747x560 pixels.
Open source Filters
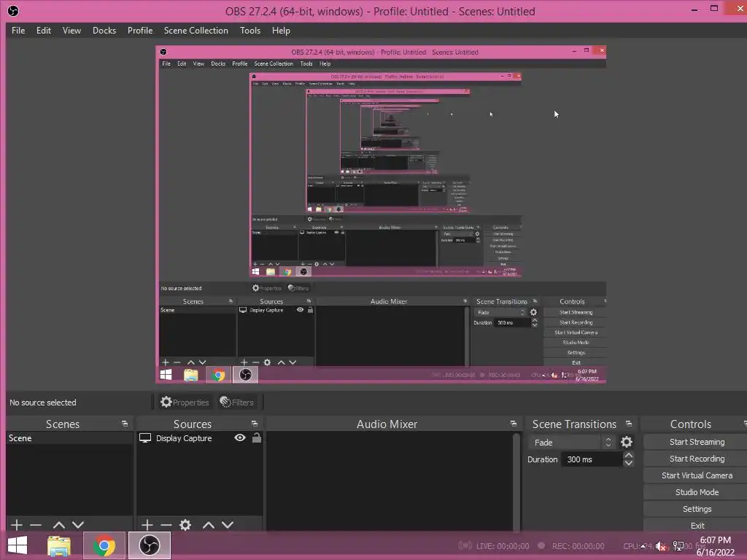coord(237,402)
